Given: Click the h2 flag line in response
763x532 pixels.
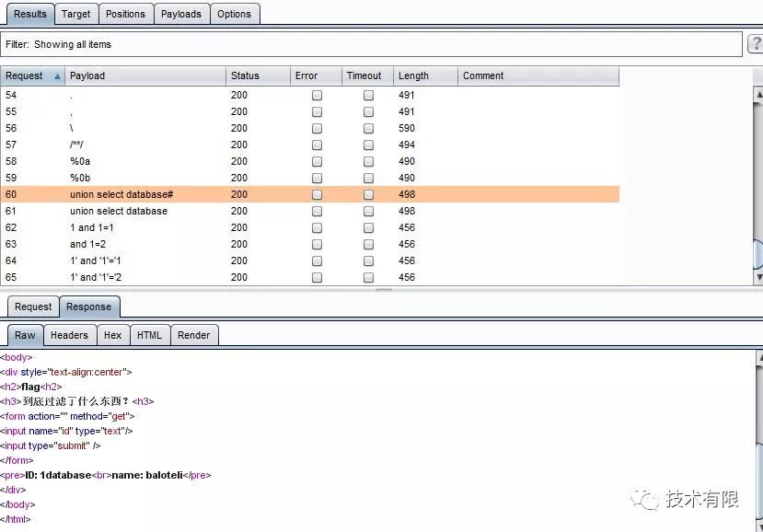Looking at the screenshot, I should [30, 387].
